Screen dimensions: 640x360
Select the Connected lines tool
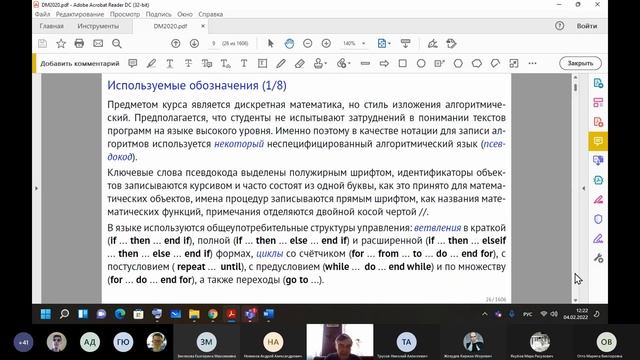pyautogui.click(x=495, y=63)
